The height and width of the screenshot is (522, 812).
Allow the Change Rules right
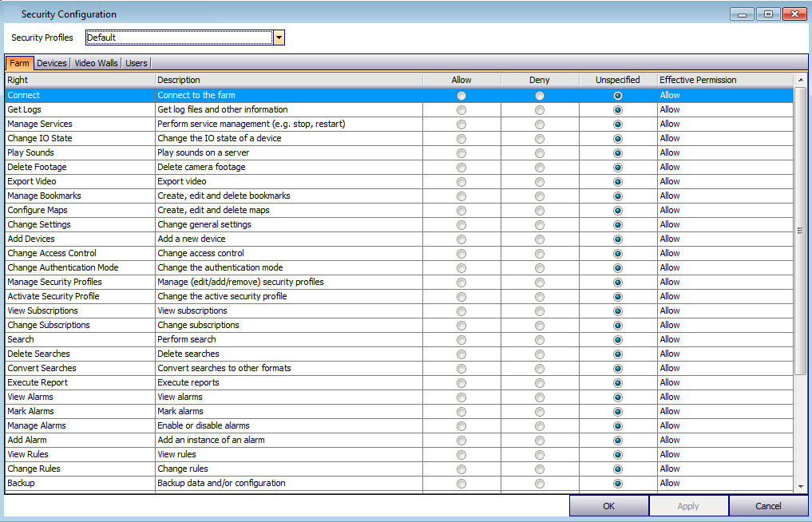[461, 469]
